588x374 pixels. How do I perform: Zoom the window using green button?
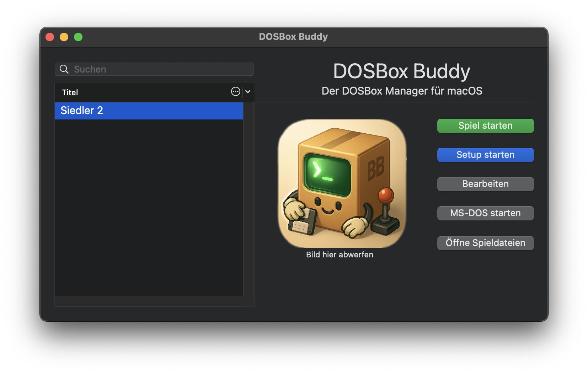tap(78, 37)
